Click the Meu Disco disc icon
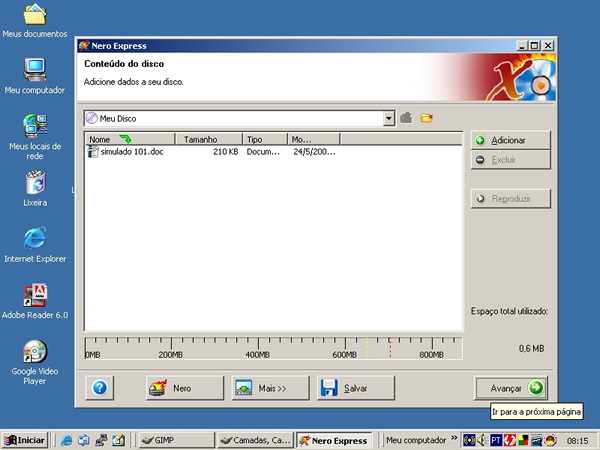 click(91, 118)
